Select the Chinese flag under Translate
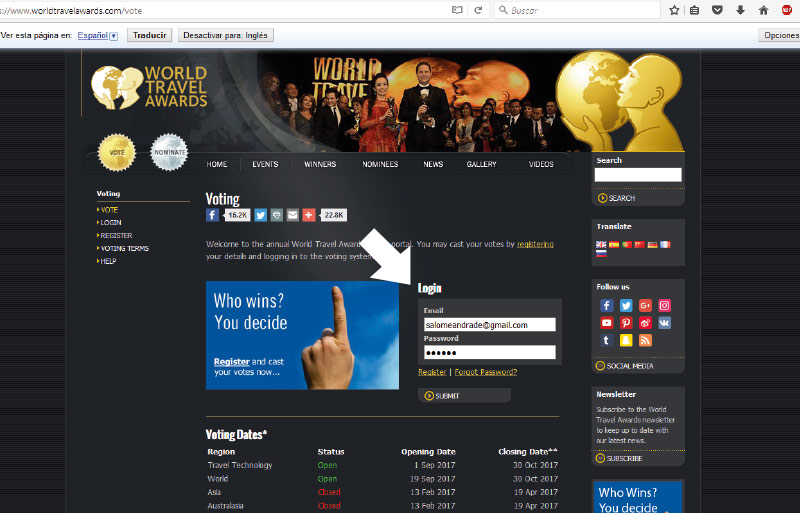Screen dimensions: 800x513 coord(639,245)
